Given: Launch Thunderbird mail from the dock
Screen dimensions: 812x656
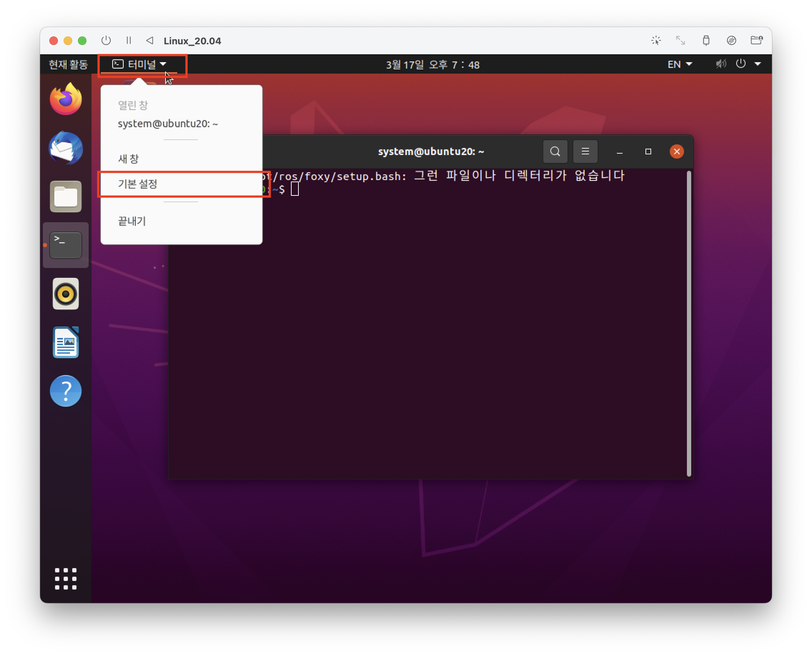Looking at the screenshot, I should click(x=66, y=148).
